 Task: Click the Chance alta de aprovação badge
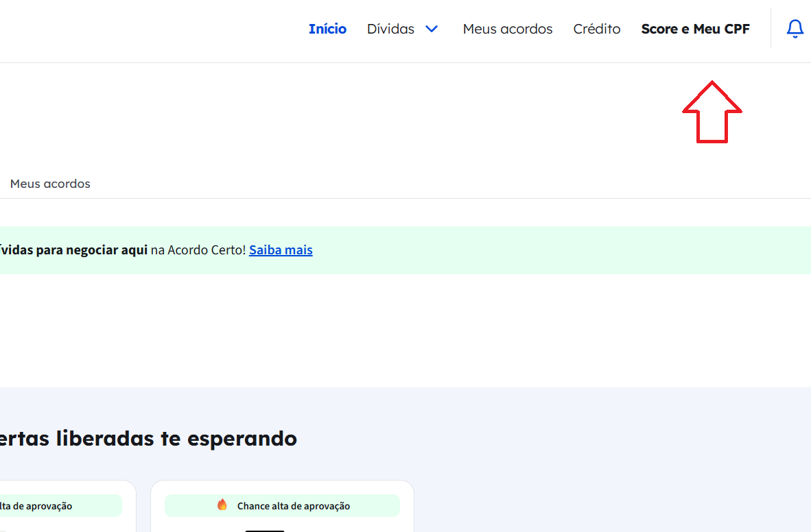[282, 505]
